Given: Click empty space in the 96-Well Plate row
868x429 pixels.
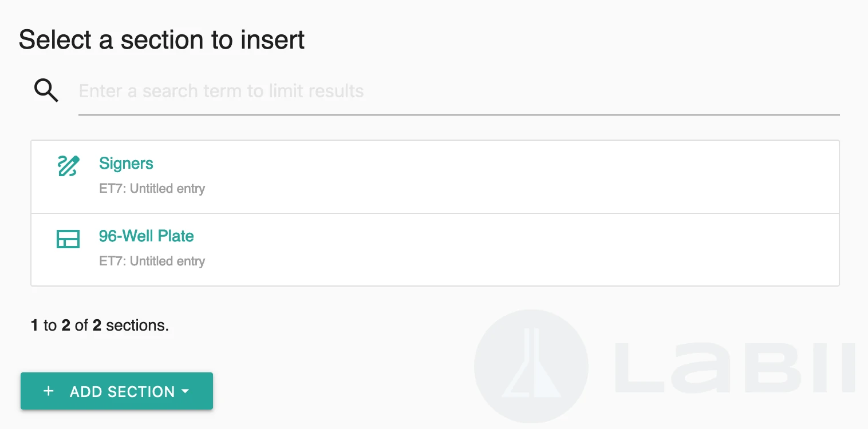Looking at the screenshot, I should click(515, 249).
